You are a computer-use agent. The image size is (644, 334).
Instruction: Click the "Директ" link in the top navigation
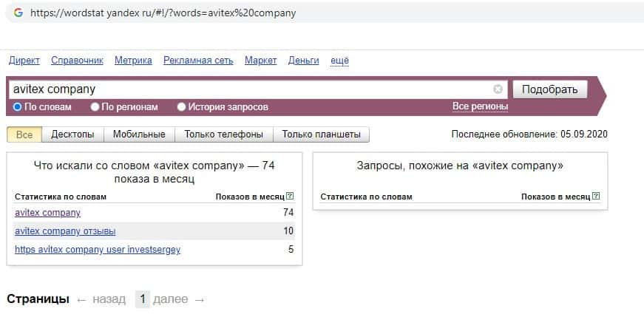click(x=24, y=61)
